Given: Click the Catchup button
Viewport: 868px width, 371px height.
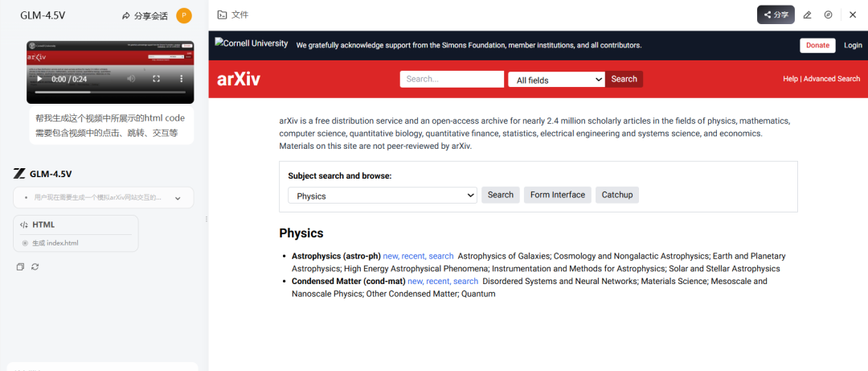Looking at the screenshot, I should click(x=617, y=195).
